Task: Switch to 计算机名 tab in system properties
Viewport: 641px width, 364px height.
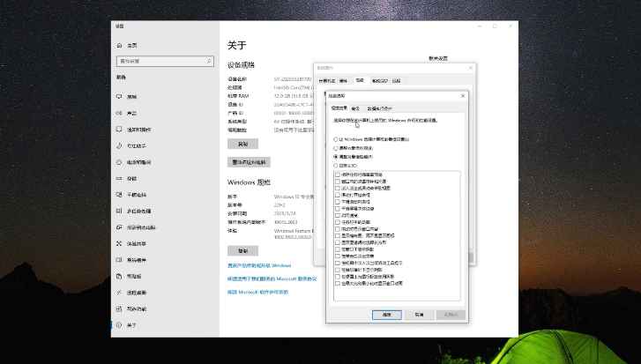Action: click(x=326, y=81)
